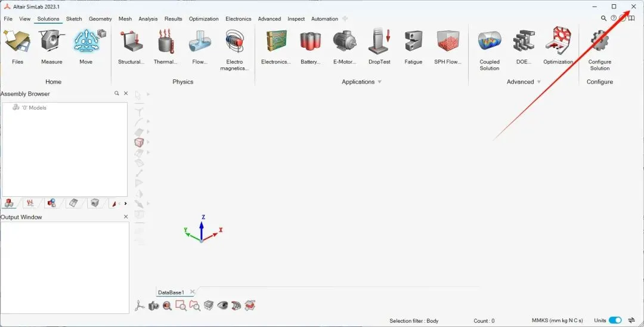The image size is (644, 327).
Task: Open the Fatigue application
Action: tap(413, 47)
